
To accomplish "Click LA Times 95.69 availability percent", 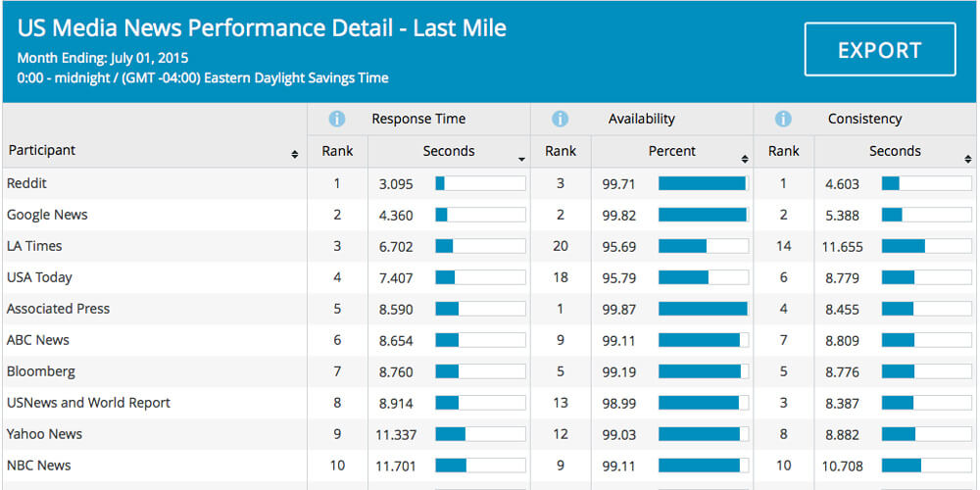I will pyautogui.click(x=619, y=247).
